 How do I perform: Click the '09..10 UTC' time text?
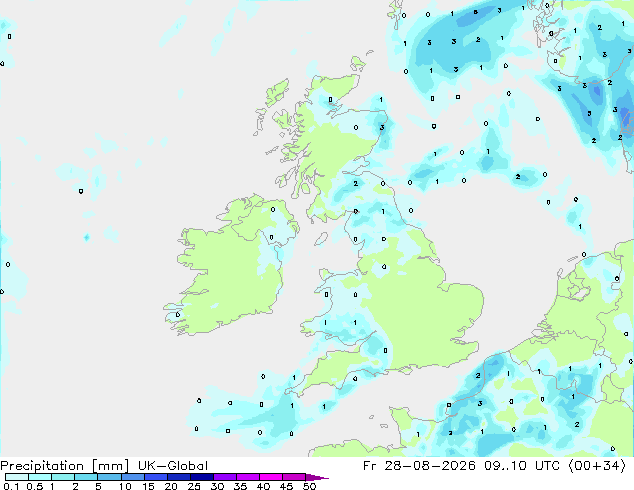coord(523,466)
